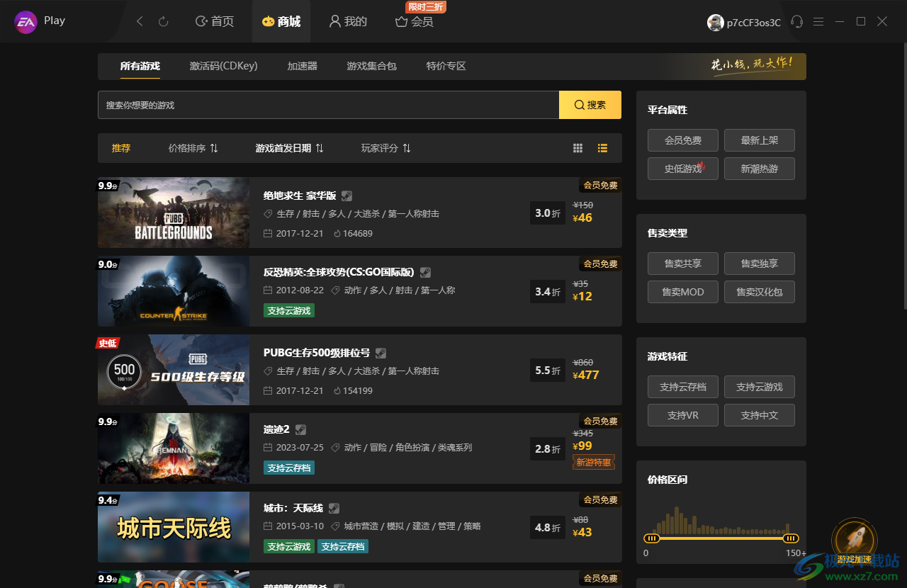Click the 限时三折 promo badge
This screenshot has height=588, width=907.
426,7
